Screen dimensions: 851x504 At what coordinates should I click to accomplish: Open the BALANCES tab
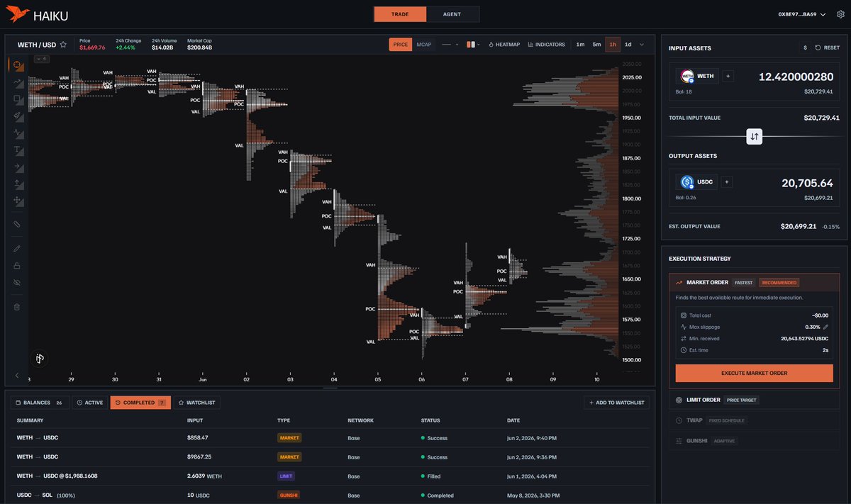(40, 403)
